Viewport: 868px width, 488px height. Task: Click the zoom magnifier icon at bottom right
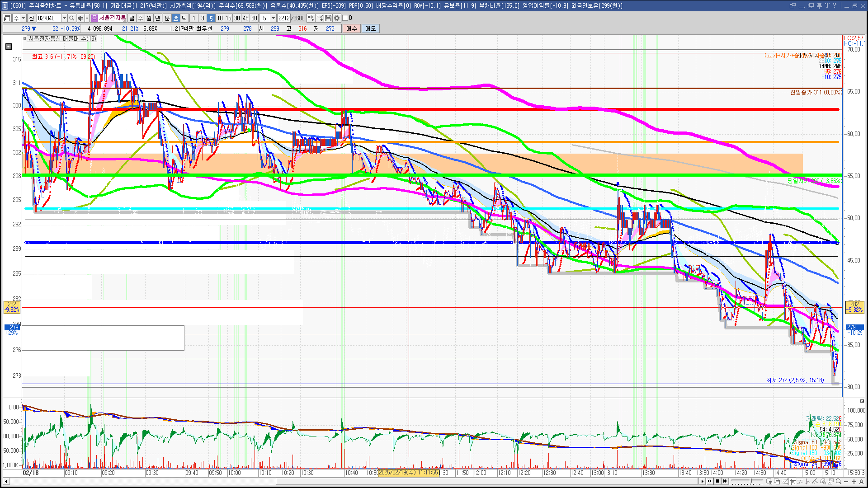839,482
